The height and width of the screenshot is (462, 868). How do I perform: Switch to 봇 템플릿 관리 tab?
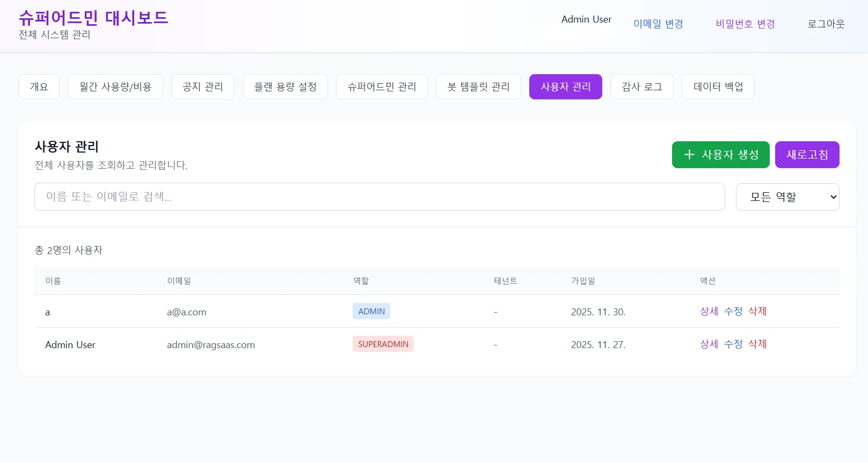pyautogui.click(x=478, y=87)
